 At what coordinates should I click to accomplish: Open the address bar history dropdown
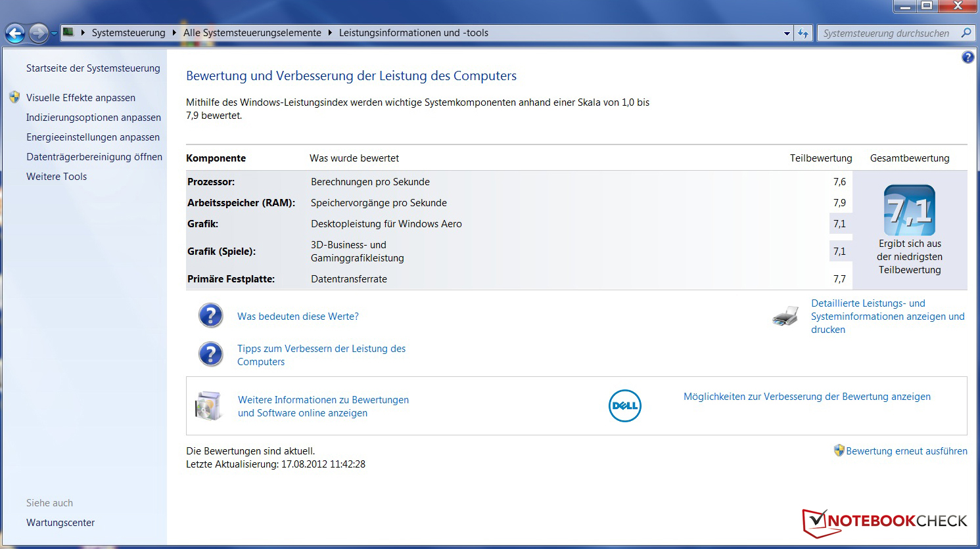point(787,33)
